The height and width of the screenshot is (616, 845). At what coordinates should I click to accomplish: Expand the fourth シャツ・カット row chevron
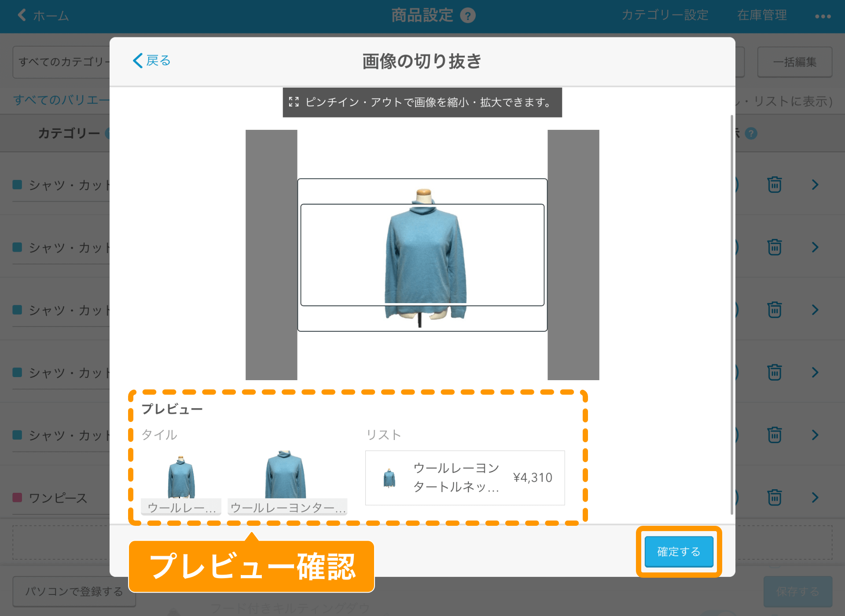pos(815,372)
